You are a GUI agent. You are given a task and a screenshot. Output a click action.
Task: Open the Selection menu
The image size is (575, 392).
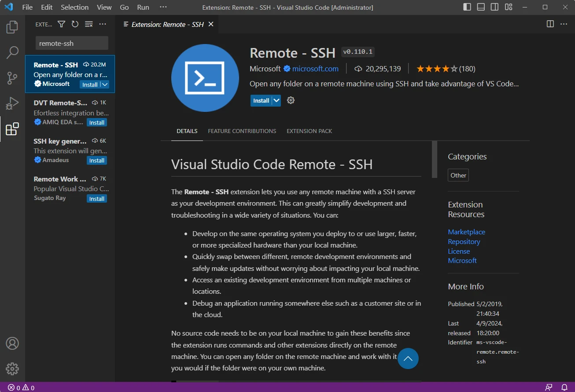click(x=74, y=7)
